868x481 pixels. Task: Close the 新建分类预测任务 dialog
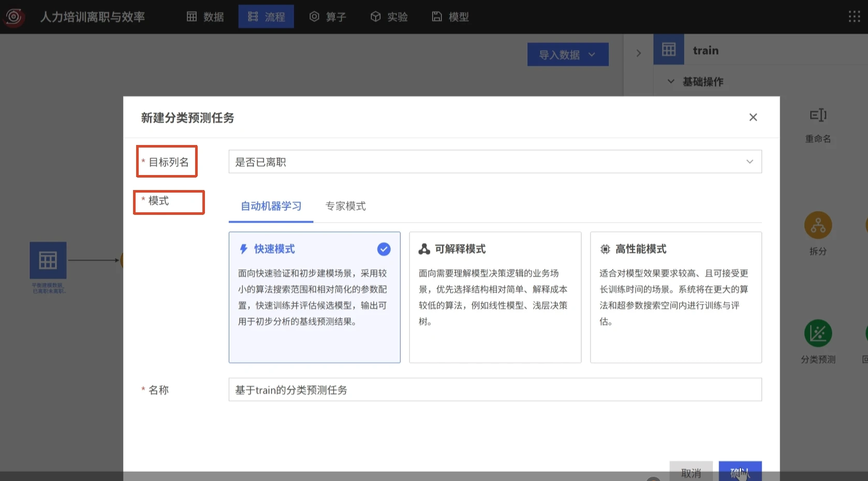[x=753, y=118]
